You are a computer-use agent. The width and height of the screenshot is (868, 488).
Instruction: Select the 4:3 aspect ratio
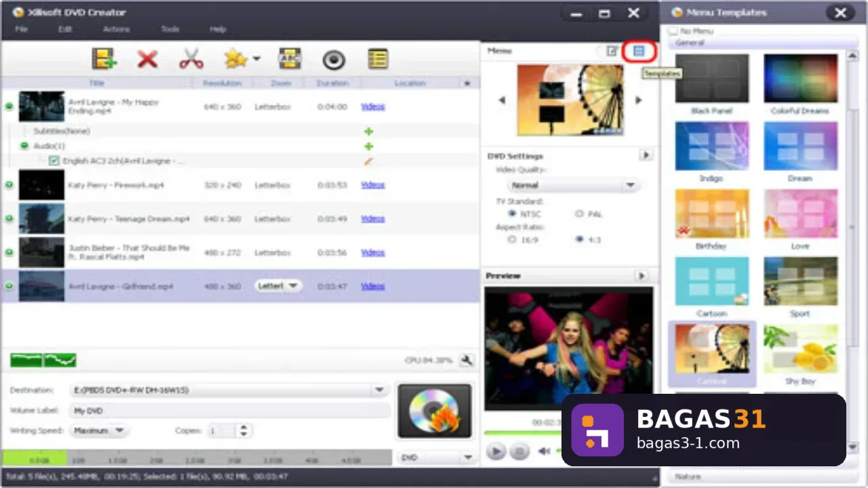tap(579, 239)
